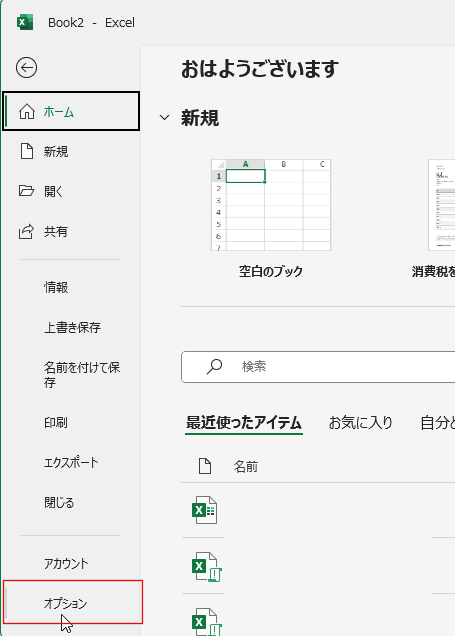This screenshot has width=455, height=636.
Task: Click the document icon in list header
Action: 205,466
